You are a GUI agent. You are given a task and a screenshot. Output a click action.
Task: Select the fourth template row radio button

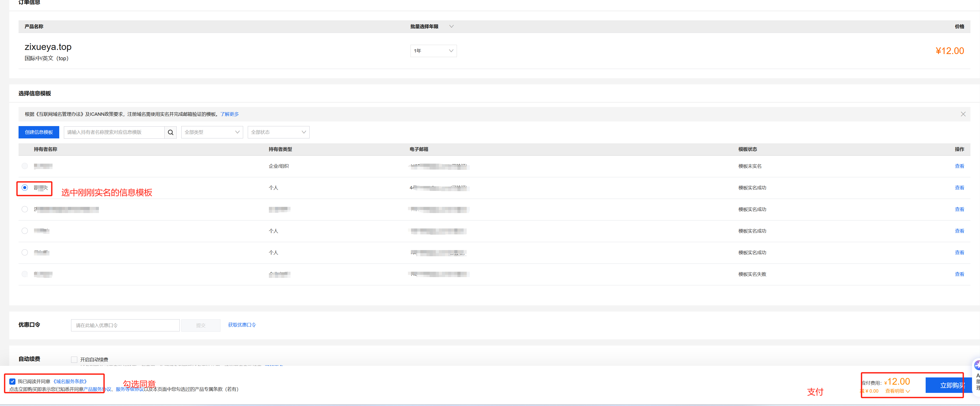pyautogui.click(x=25, y=231)
